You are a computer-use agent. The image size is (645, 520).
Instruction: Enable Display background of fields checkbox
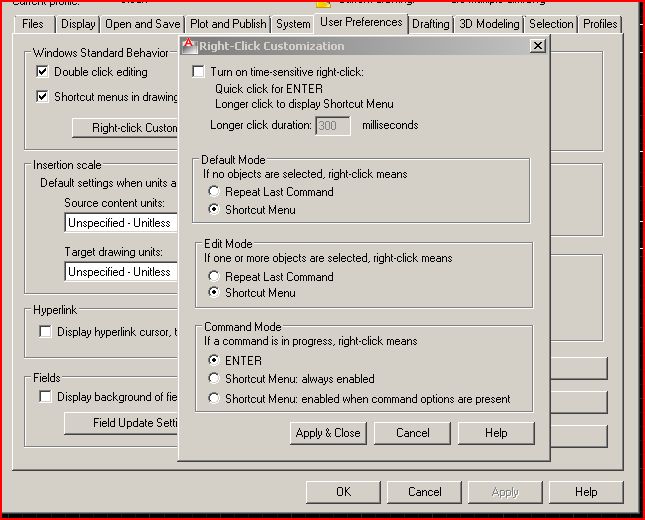(x=45, y=397)
